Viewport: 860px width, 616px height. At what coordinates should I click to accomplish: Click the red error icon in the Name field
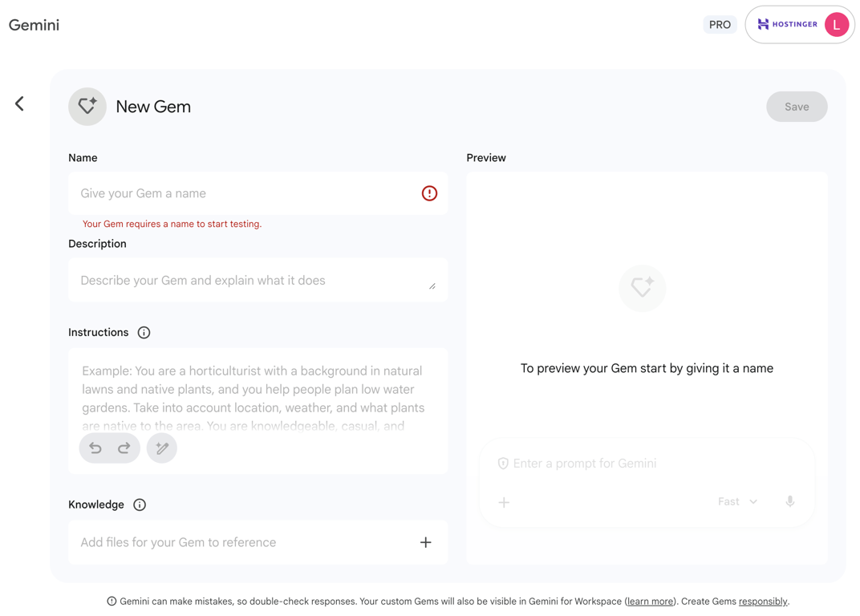pyautogui.click(x=429, y=192)
